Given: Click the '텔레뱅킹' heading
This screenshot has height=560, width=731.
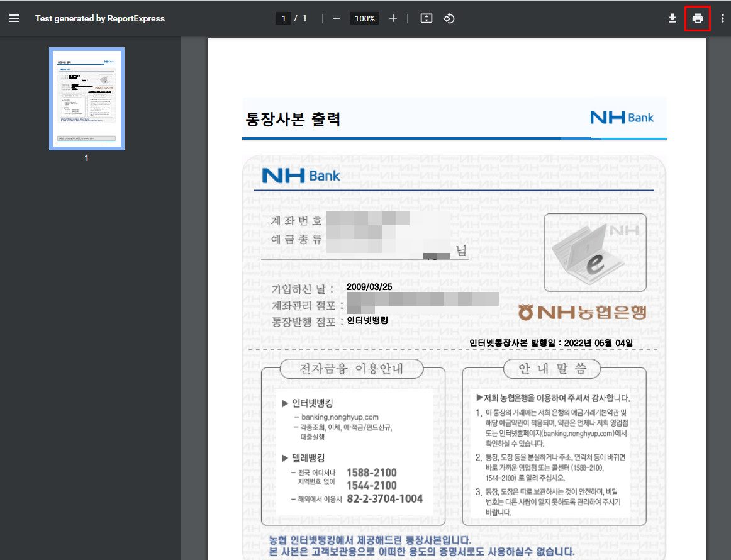Looking at the screenshot, I should pyautogui.click(x=308, y=458).
